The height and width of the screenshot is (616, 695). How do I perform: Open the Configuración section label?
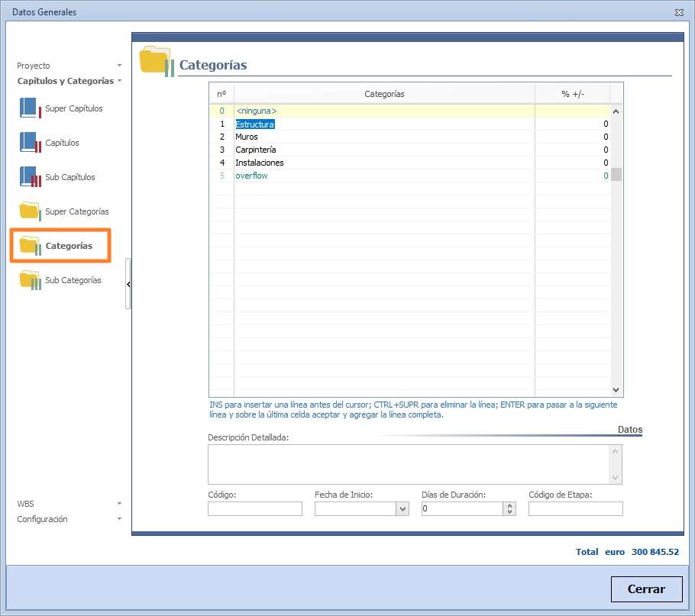pyautogui.click(x=43, y=519)
